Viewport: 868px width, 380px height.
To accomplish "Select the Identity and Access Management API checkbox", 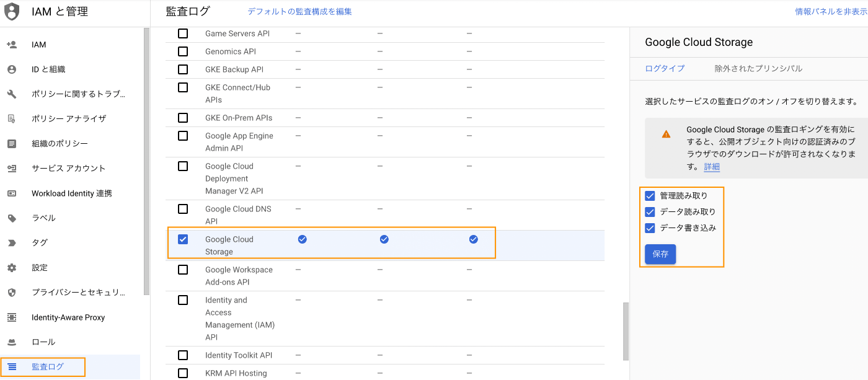I will tap(183, 300).
